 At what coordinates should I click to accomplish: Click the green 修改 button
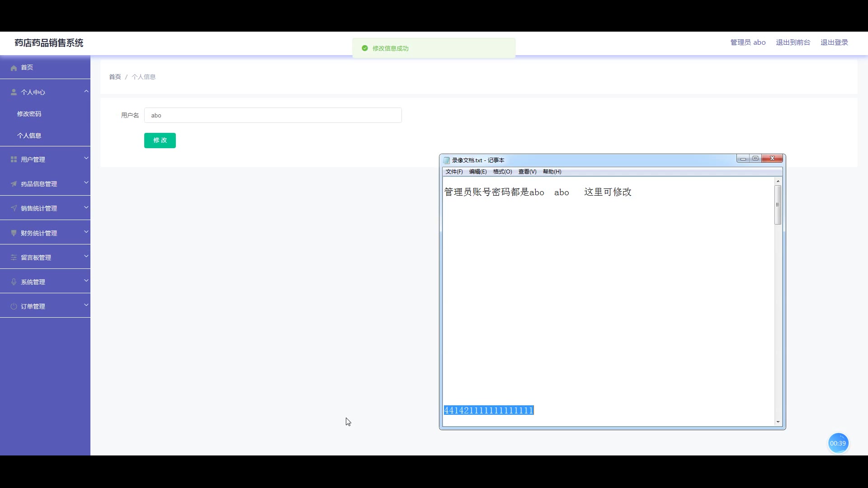[x=160, y=141]
